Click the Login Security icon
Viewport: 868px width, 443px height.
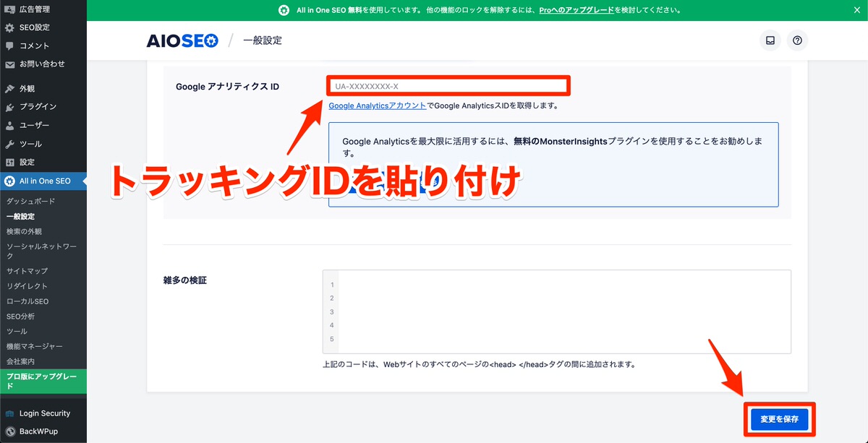pos(9,413)
